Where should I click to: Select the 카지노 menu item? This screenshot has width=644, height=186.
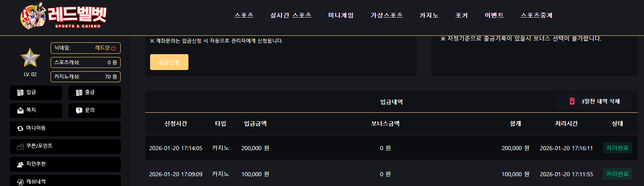coord(429,15)
